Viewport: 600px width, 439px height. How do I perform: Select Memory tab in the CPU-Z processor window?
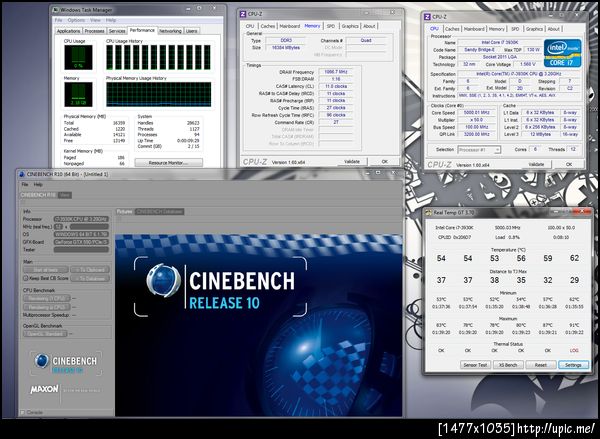tap(497, 29)
